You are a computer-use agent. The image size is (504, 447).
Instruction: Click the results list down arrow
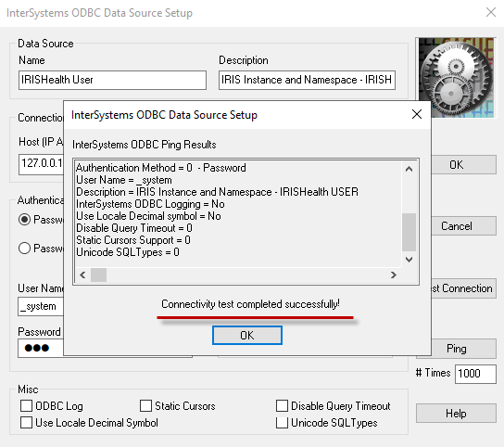409,259
